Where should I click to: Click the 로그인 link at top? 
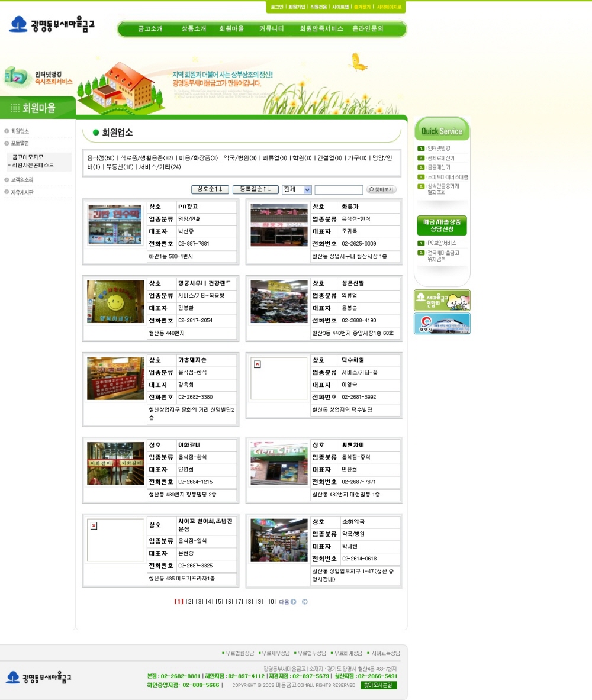click(x=276, y=7)
